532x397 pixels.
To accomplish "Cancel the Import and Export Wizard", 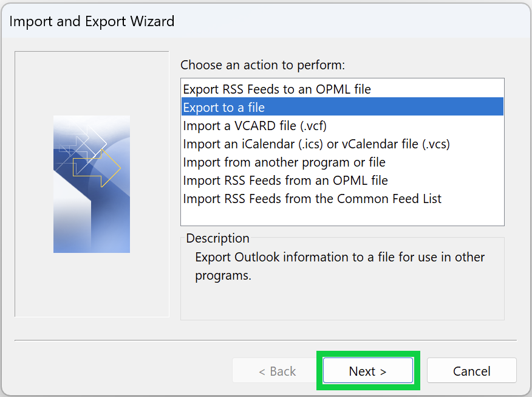I will [x=471, y=371].
